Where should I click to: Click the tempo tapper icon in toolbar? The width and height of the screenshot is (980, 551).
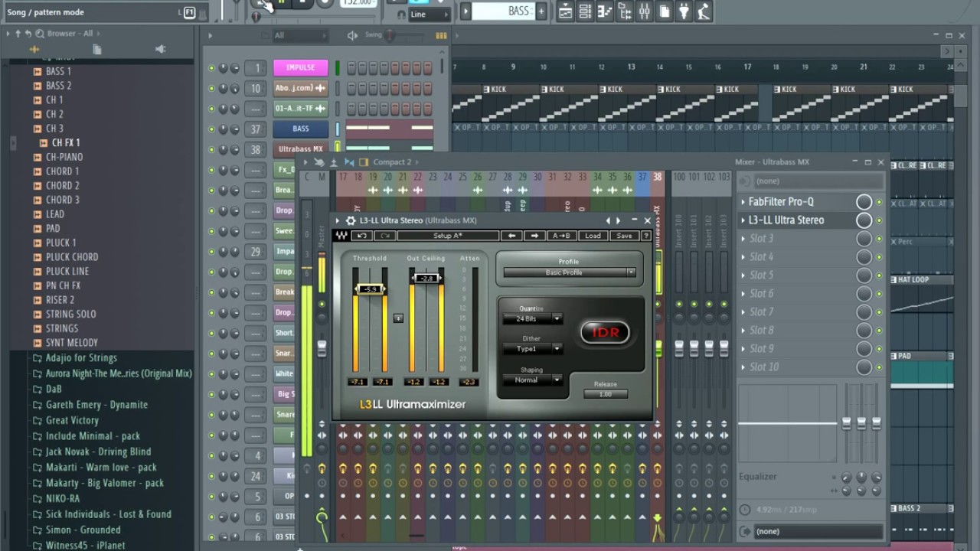pos(704,11)
